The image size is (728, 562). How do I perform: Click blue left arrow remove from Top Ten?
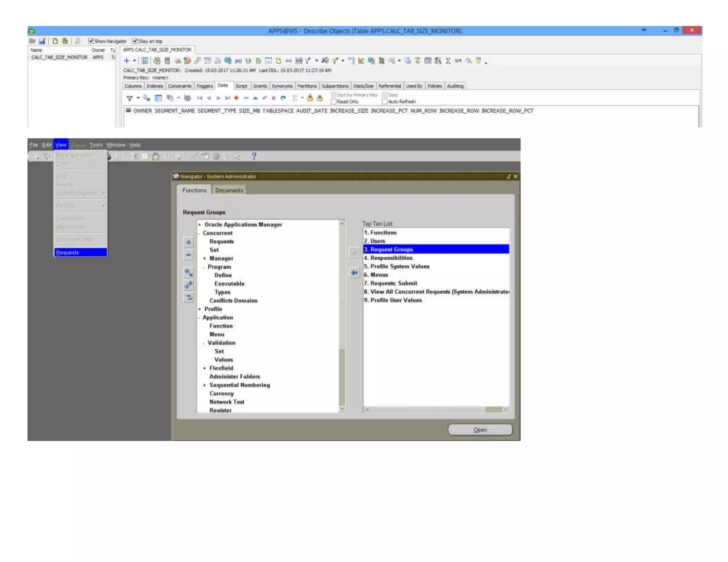(354, 273)
